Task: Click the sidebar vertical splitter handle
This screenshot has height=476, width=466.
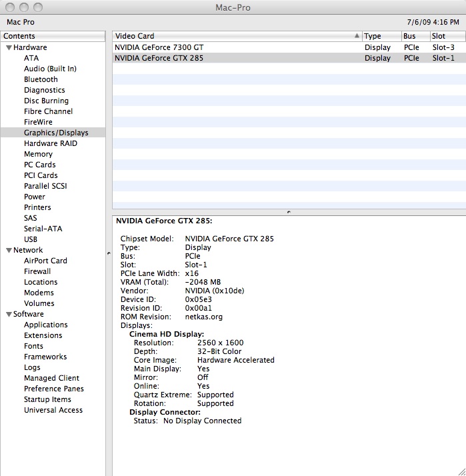Action: click(x=109, y=253)
